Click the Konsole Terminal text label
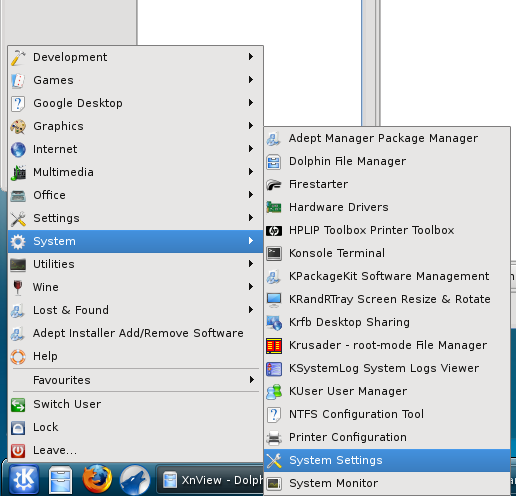The height and width of the screenshot is (497, 516). 337,253
